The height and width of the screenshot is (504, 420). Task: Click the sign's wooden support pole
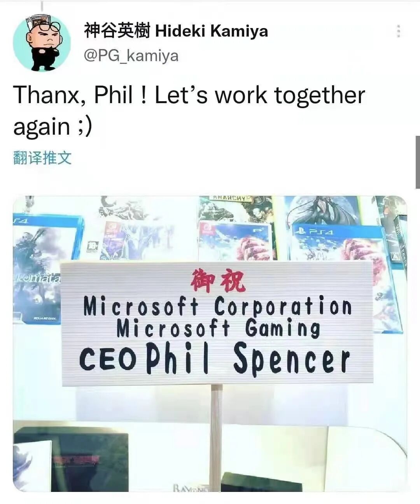point(216,438)
